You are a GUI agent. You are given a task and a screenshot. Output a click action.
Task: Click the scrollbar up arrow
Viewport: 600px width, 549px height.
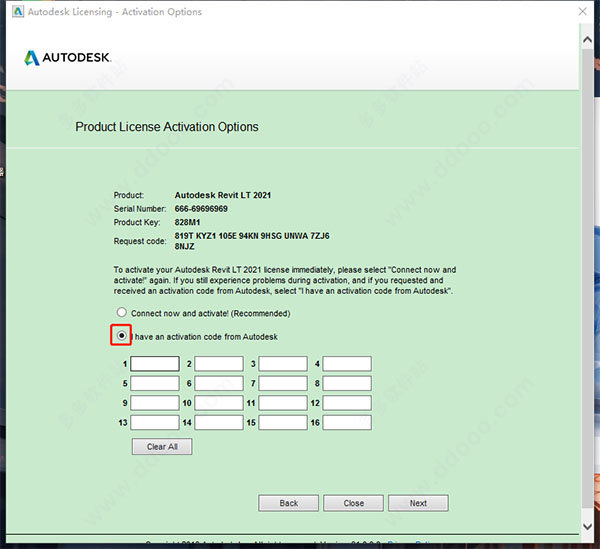click(x=587, y=40)
